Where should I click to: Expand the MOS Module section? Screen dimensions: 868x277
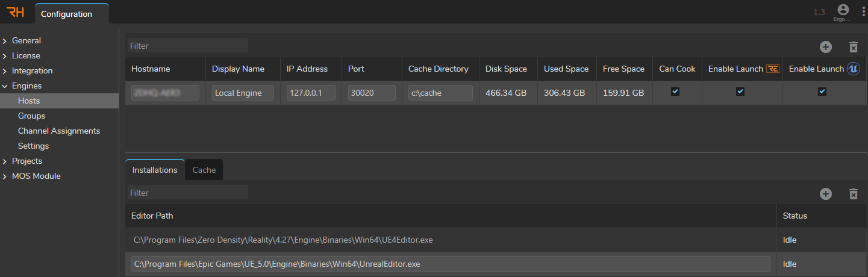(5, 176)
